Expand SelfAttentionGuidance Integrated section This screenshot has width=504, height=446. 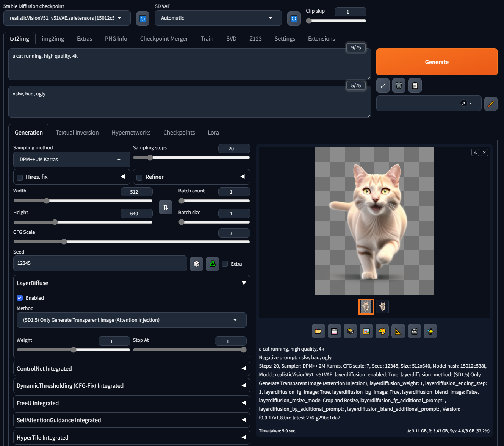pyautogui.click(x=131, y=420)
